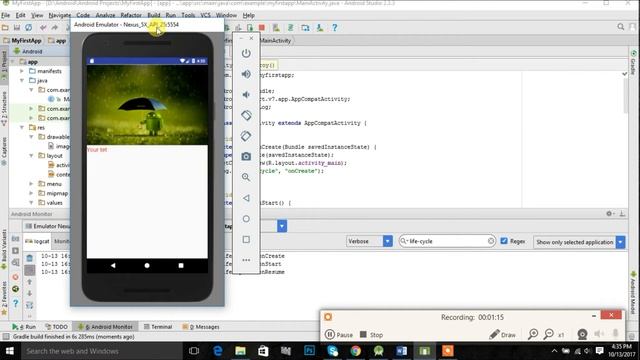Tap the phone's on-screen back button
The width and height of the screenshot is (640, 360).
click(113, 265)
